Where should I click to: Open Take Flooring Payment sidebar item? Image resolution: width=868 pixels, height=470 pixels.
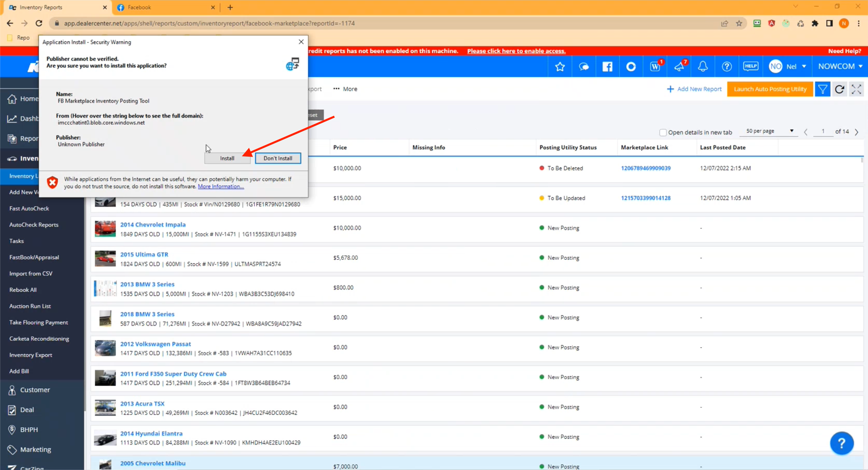tap(38, 322)
